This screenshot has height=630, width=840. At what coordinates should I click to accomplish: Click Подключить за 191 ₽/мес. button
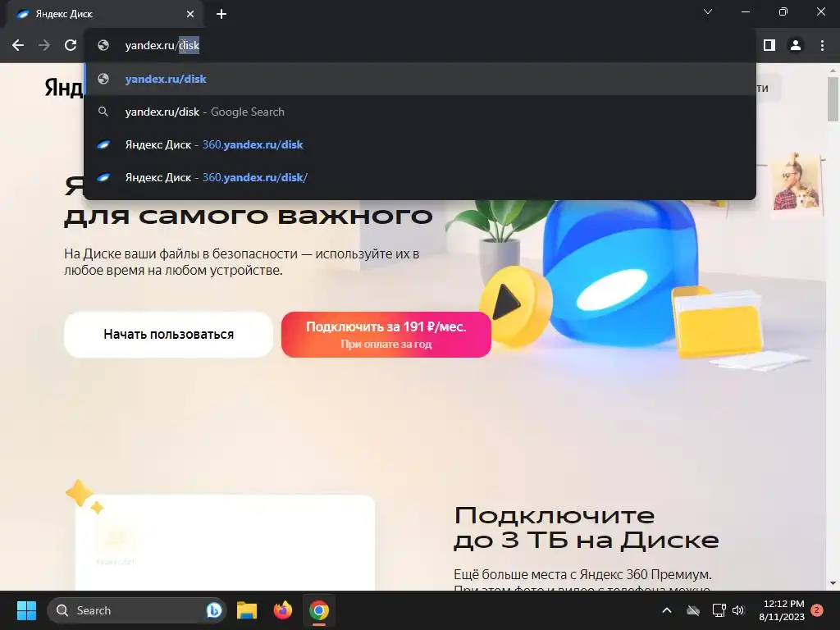point(386,335)
